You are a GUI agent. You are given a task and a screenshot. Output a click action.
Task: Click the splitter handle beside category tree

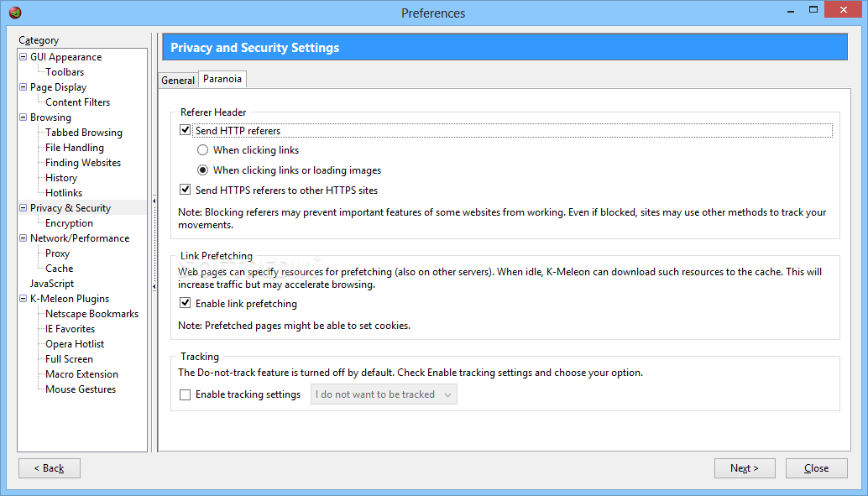click(x=154, y=243)
